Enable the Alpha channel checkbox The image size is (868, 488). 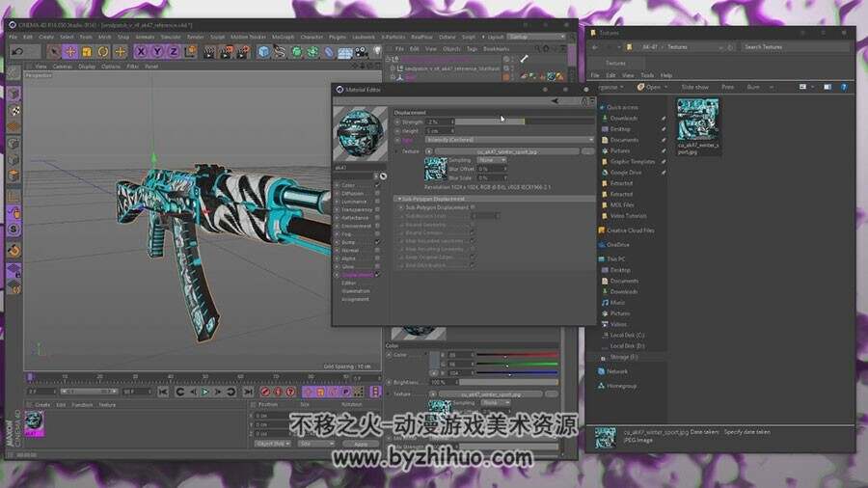click(x=377, y=258)
